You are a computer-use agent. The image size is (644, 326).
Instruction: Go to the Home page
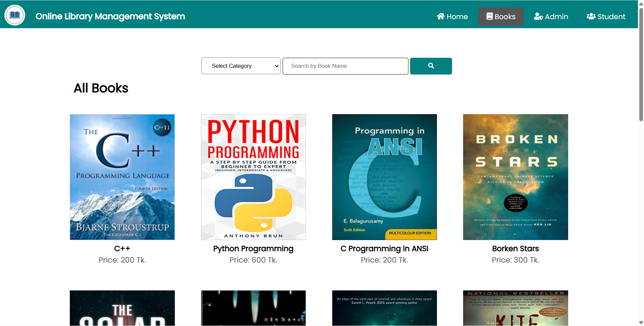tap(452, 16)
